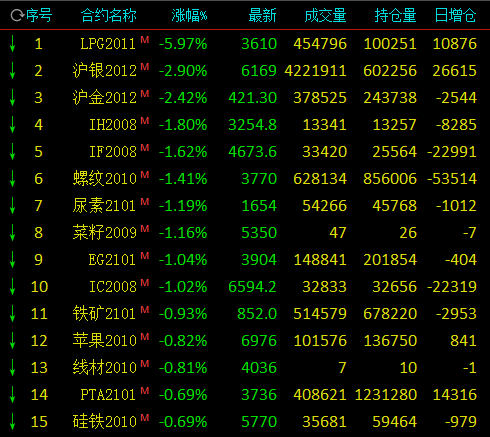Click the red M marker beside 螺纹2010
490x437 pixels.
click(x=145, y=174)
